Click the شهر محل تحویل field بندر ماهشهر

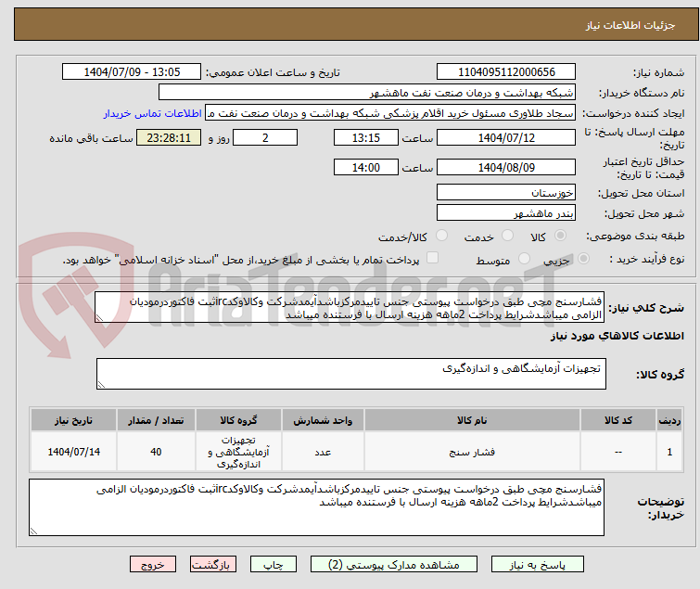point(506,213)
